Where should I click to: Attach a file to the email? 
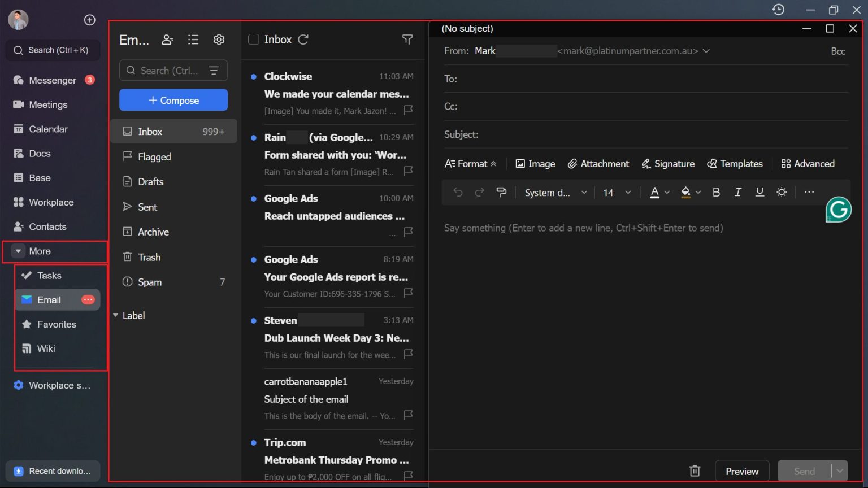click(598, 164)
